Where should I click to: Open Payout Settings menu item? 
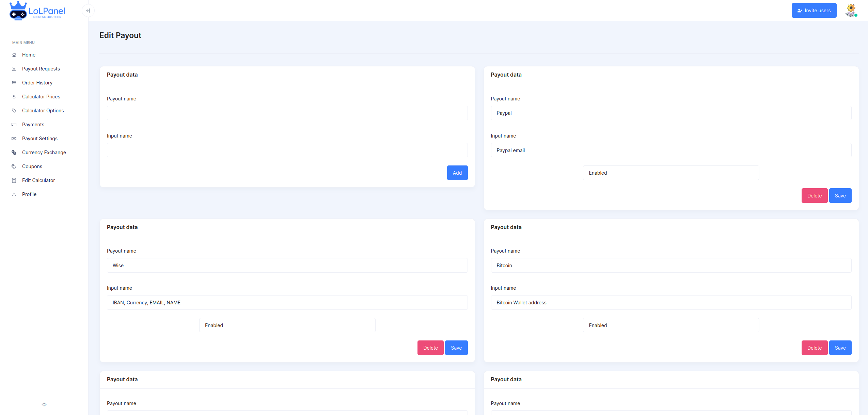(x=40, y=139)
